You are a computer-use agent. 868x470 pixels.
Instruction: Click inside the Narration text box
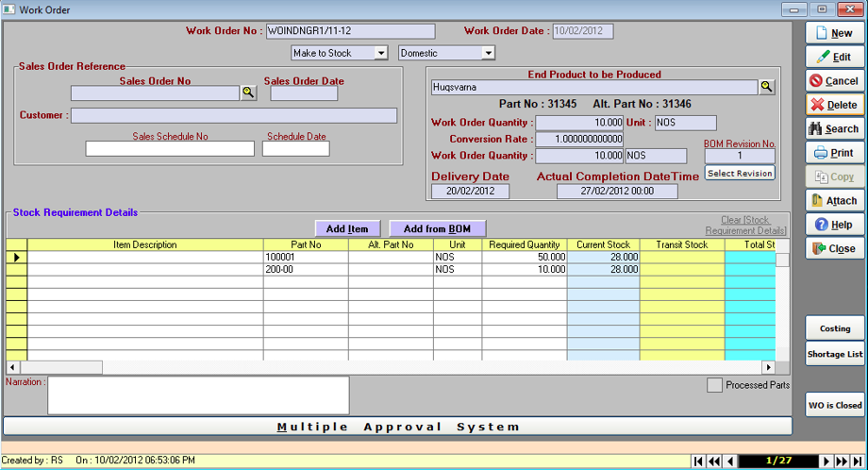198,395
